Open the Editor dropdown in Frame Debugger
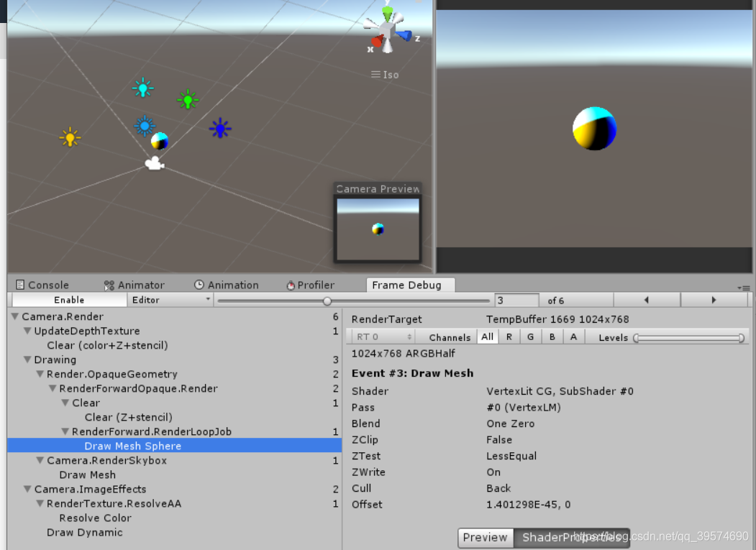 click(x=170, y=300)
